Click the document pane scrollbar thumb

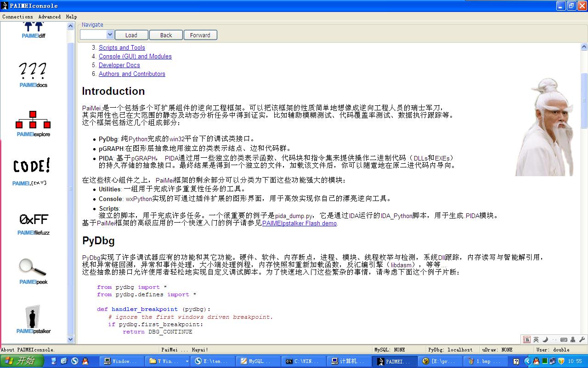[584, 100]
